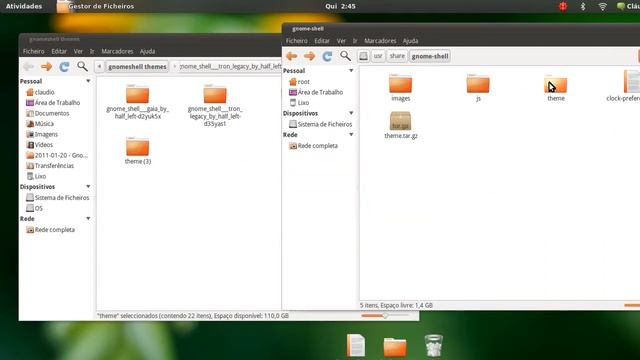This screenshot has width=640, height=360.
Task: Open the Bluetooth indicator
Action: [x=583, y=6]
